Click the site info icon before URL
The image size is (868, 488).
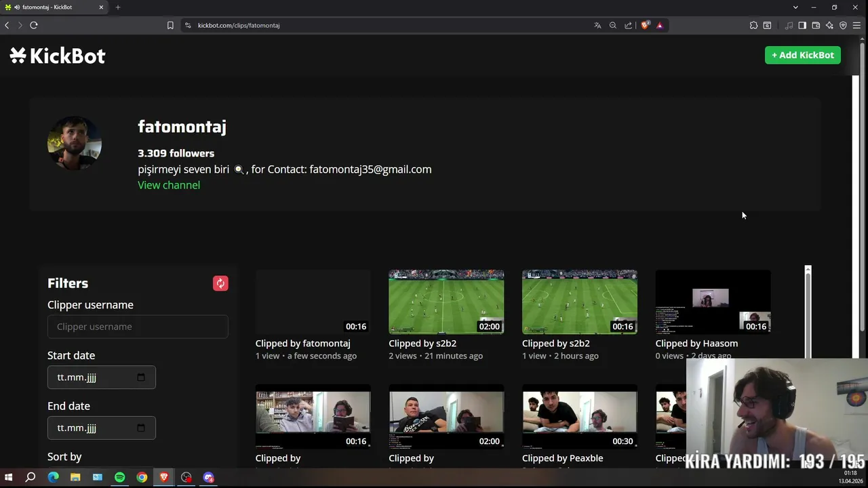188,25
